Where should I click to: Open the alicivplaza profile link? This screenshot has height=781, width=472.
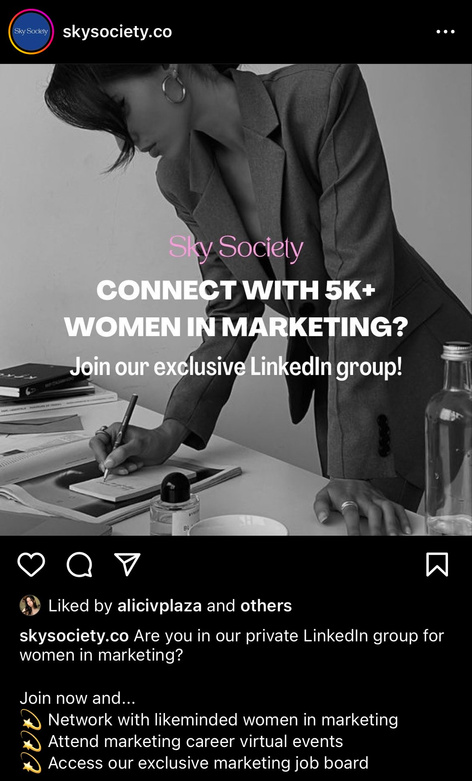click(159, 606)
